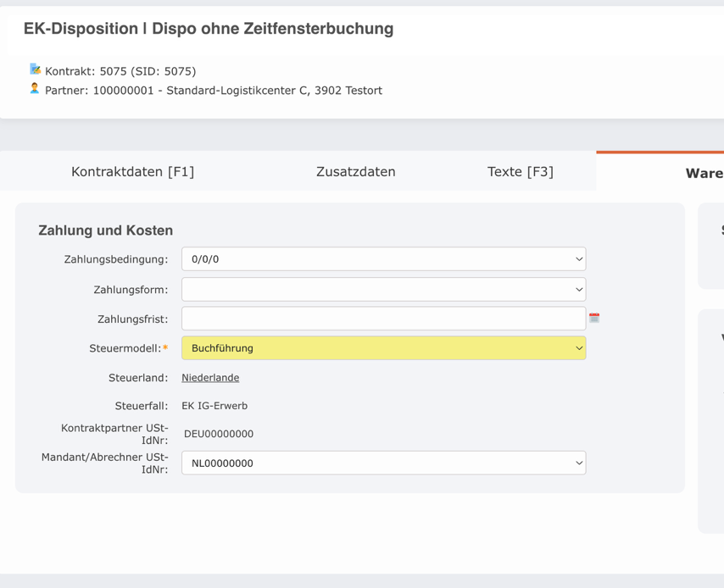This screenshot has height=588, width=724.
Task: Switch to the Texte [F3] tab
Action: tap(520, 171)
